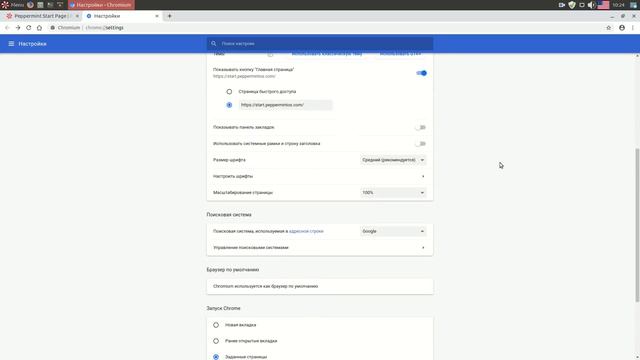Click the Настройки Chromium taskbar window button
Viewport: 640px width, 360px height.
point(101,5)
